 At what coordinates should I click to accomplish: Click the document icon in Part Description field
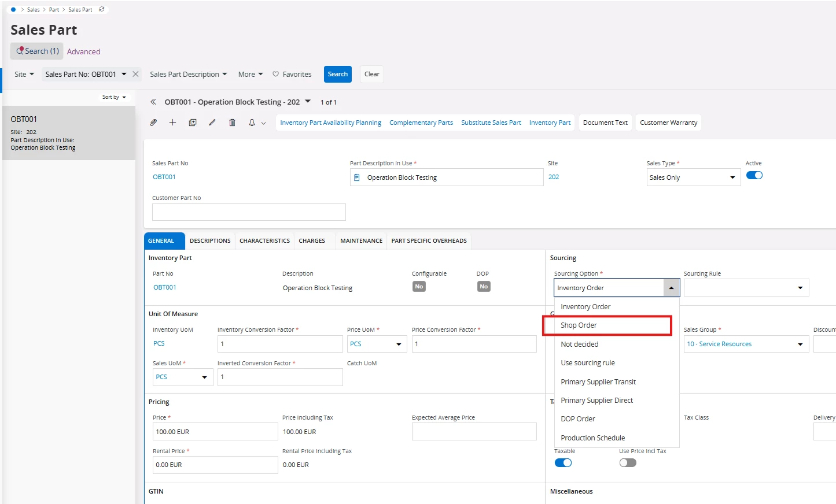pyautogui.click(x=357, y=177)
